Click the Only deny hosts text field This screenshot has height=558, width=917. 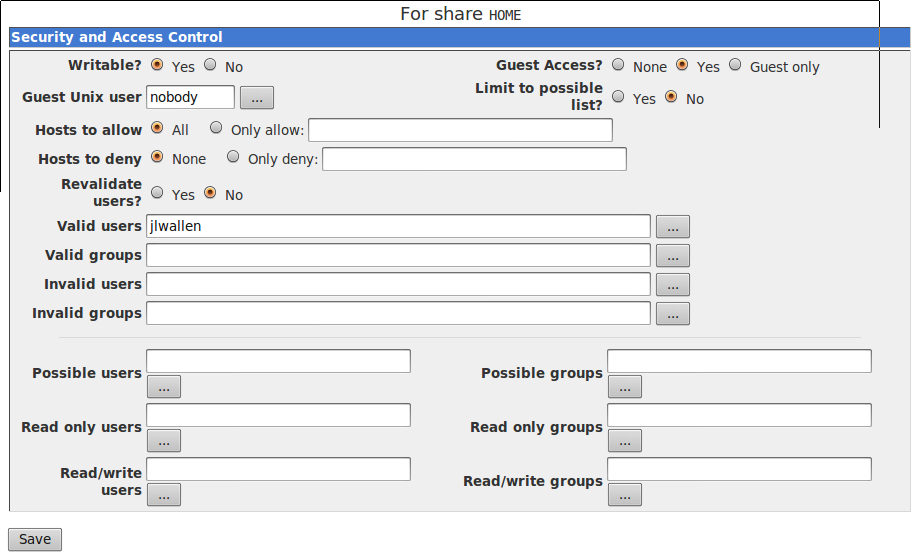[474, 159]
